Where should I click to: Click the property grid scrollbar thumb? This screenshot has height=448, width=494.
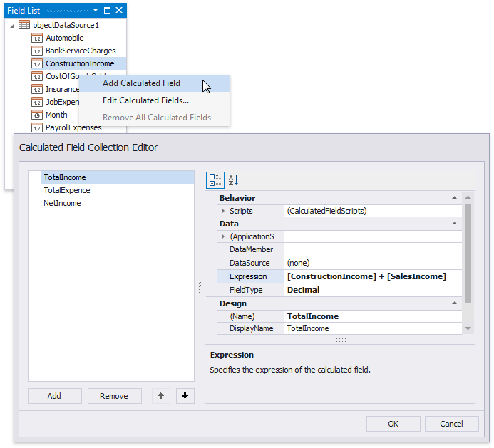click(468, 253)
